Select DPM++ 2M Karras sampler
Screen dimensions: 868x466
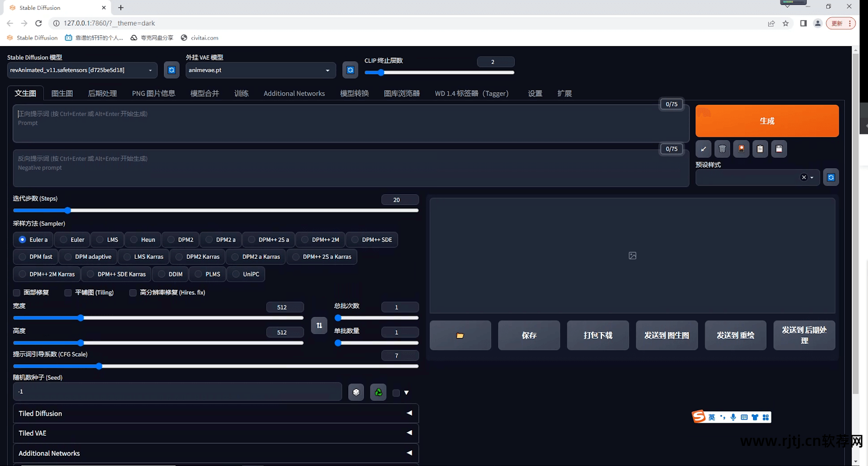click(47, 275)
